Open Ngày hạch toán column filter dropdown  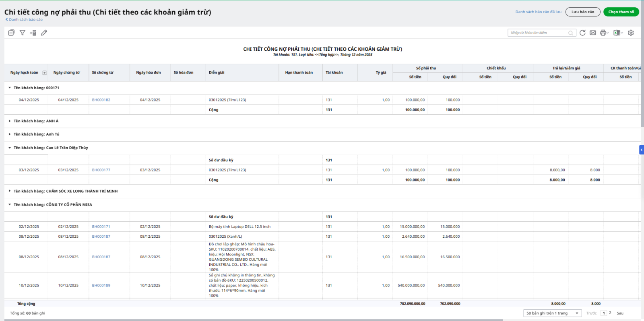pos(45,73)
